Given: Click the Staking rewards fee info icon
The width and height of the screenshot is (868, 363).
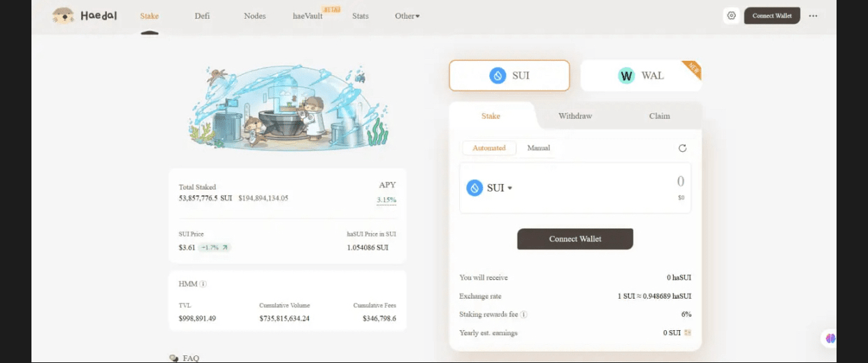Looking at the screenshot, I should 523,315.
